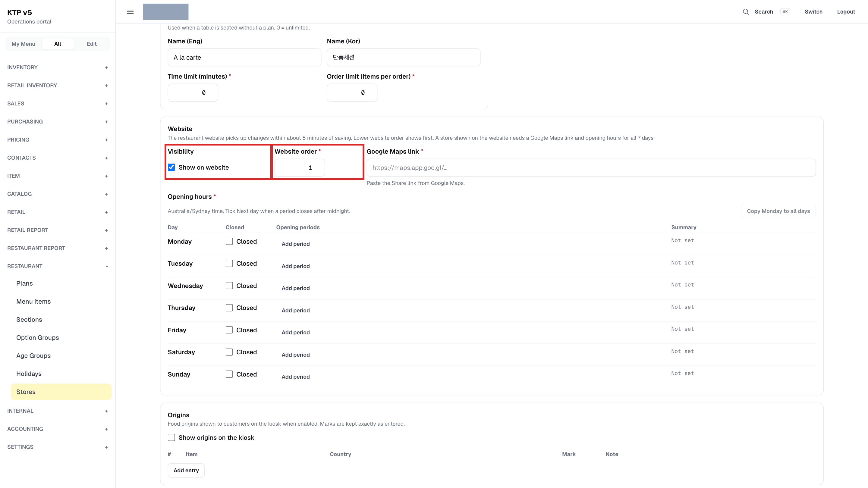Open Search with keyboard shortcut badge

coord(785,12)
